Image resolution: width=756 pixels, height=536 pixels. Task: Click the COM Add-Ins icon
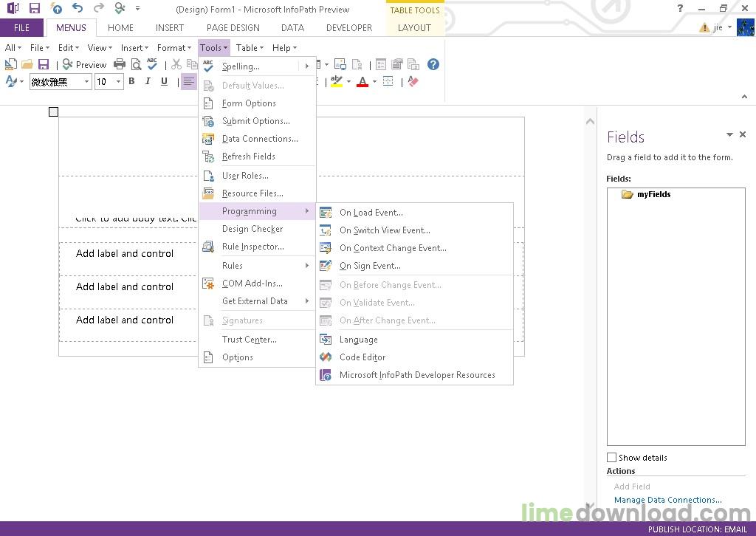(208, 284)
